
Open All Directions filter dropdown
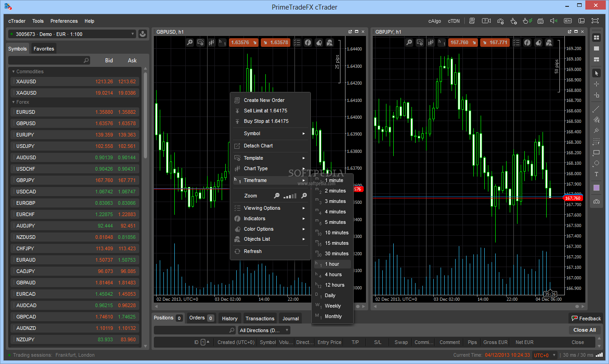click(x=264, y=330)
